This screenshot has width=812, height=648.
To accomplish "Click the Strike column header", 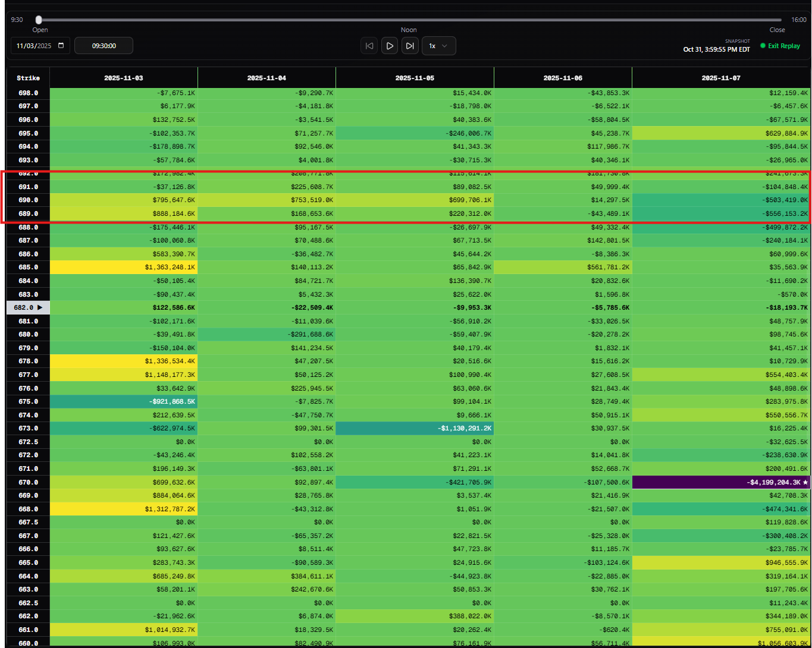I will click(28, 78).
